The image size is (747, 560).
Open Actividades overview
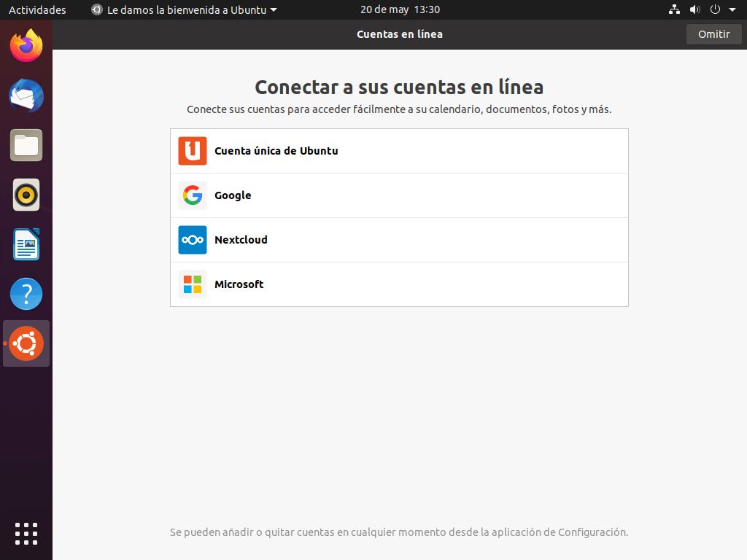[37, 9]
